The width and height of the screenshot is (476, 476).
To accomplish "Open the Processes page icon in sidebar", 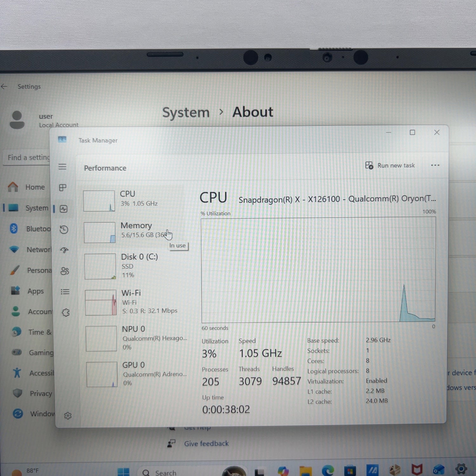I will coord(63,188).
